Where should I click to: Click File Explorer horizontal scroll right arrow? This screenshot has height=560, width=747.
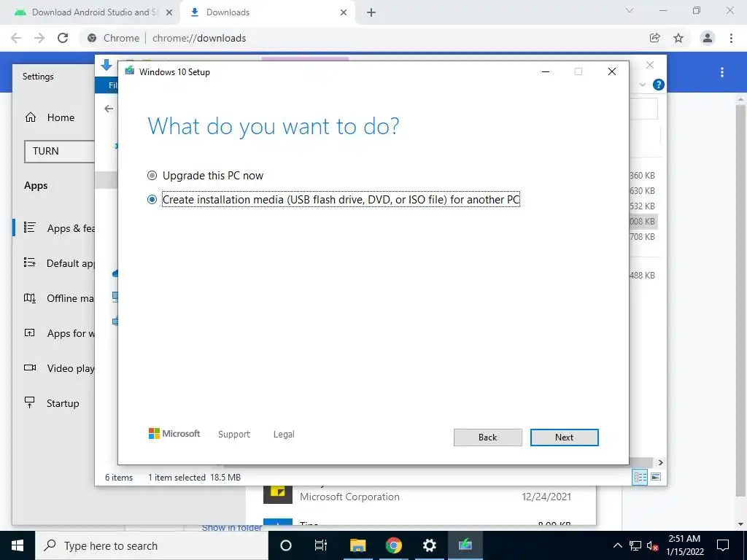[660, 462]
